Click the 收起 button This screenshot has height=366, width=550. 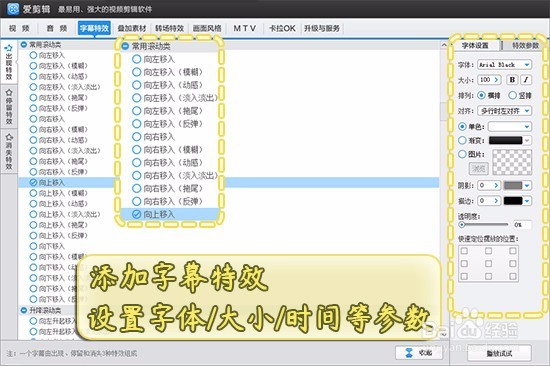pos(419,353)
